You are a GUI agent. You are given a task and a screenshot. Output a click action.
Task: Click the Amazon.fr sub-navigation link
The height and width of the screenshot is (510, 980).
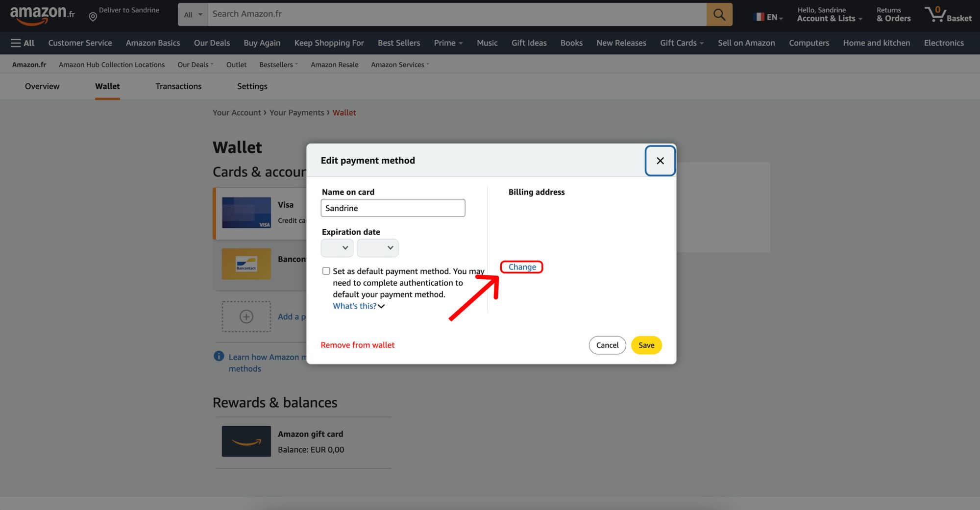[x=29, y=65]
